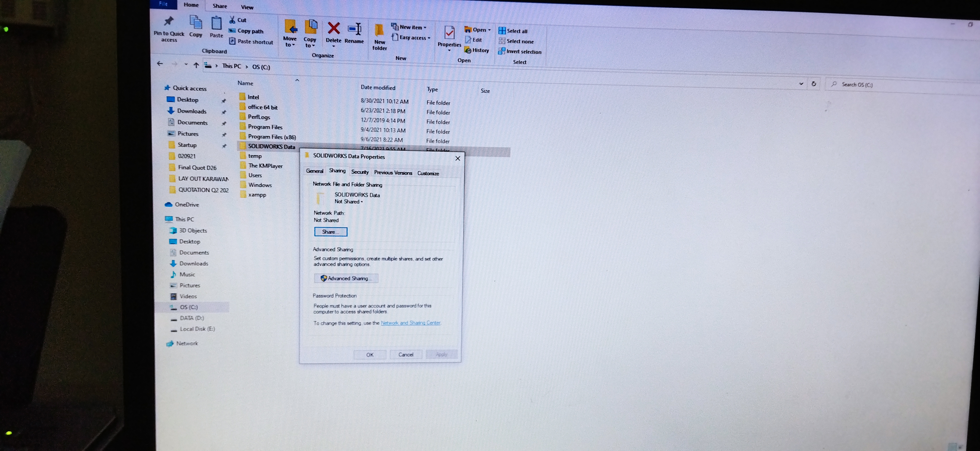Open Customize tab in Properties dialog

point(428,173)
